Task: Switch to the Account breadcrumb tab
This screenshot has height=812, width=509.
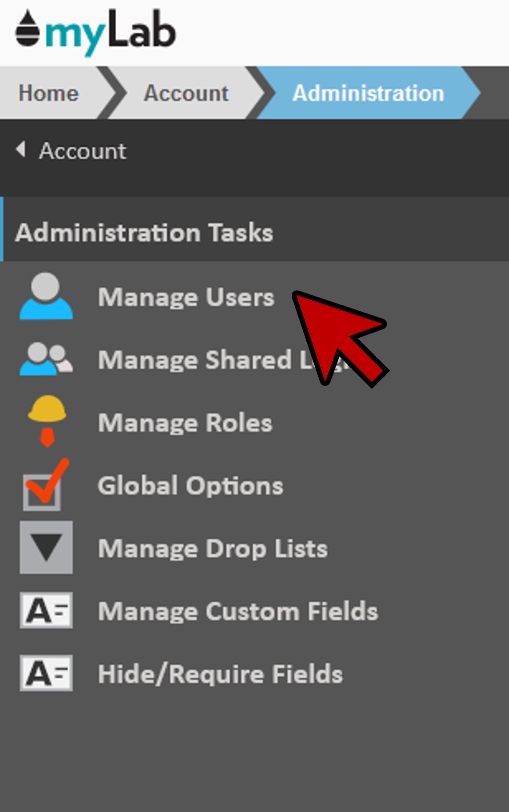Action: [x=186, y=93]
